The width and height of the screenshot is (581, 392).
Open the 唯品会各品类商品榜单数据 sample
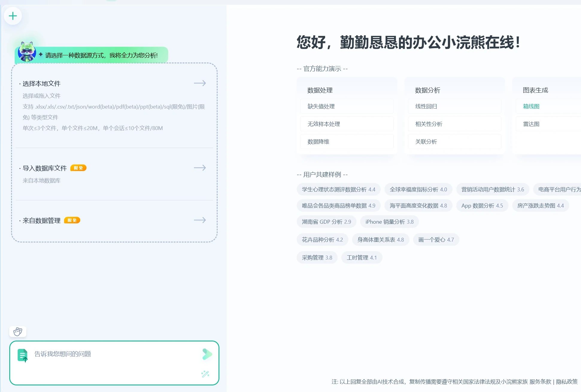339,205
